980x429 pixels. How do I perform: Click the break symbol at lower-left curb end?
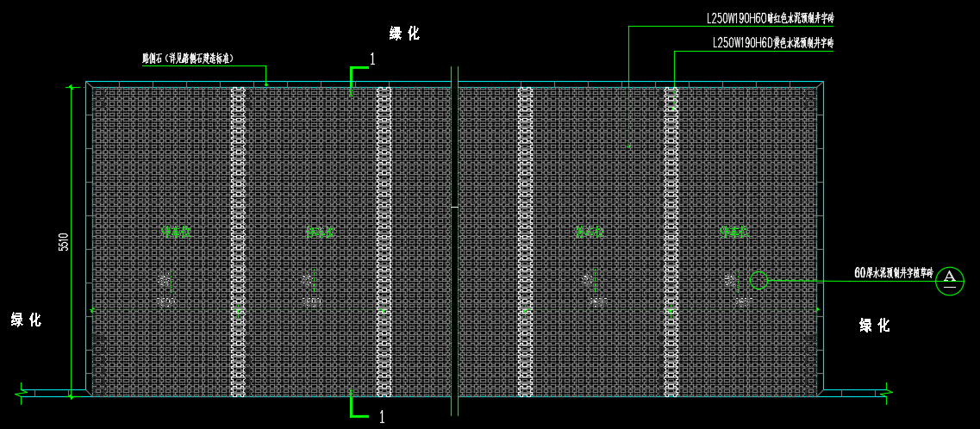[x=21, y=394]
